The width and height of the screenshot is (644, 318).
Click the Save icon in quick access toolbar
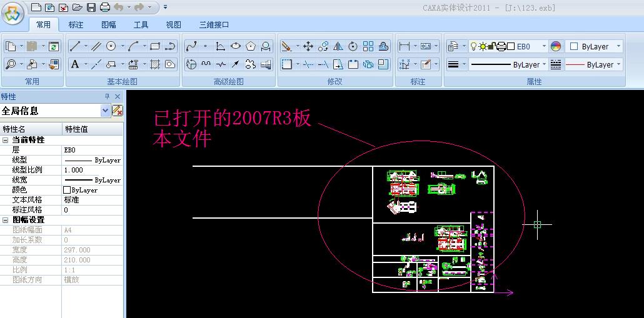[x=91, y=7]
